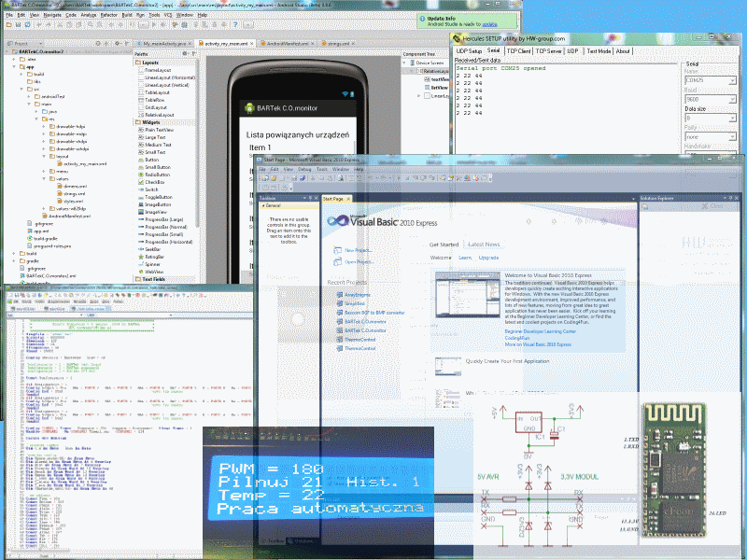The width and height of the screenshot is (747, 560).
Task: Click the Visual Basic infinity logo
Action: point(338,220)
